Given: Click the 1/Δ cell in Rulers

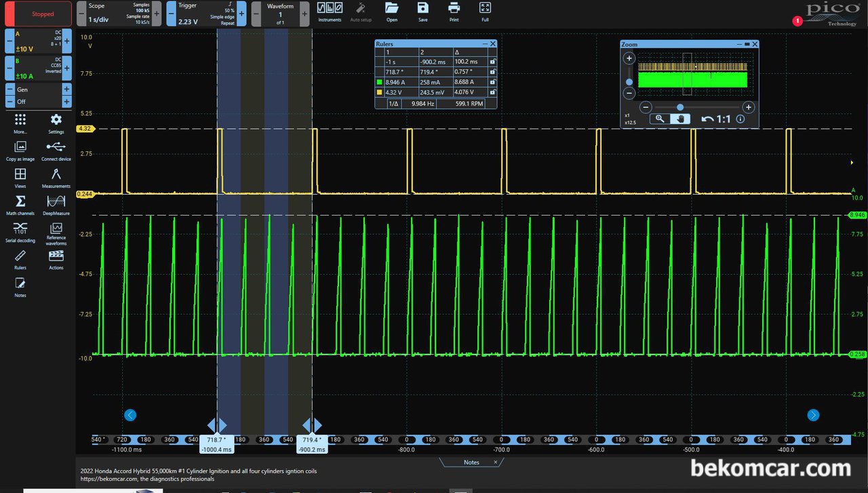Looking at the screenshot, I should click(x=393, y=104).
